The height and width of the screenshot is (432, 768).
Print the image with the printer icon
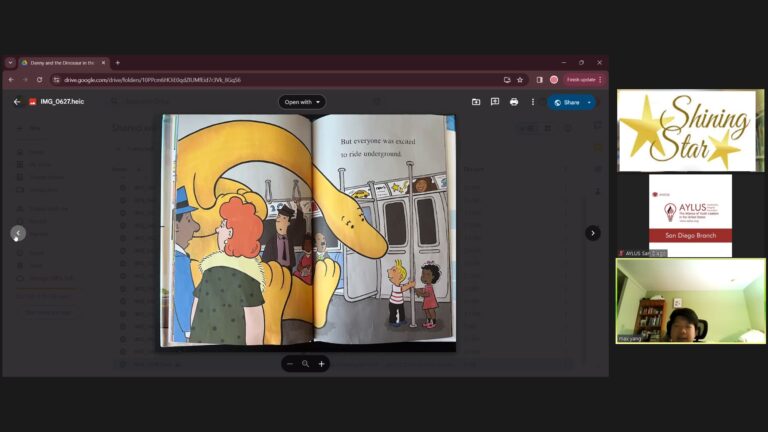tap(514, 102)
